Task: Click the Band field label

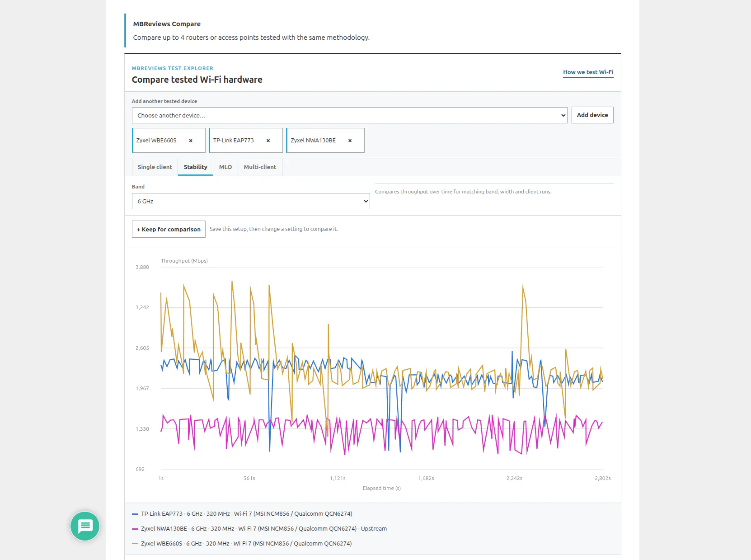Action: pyautogui.click(x=138, y=187)
